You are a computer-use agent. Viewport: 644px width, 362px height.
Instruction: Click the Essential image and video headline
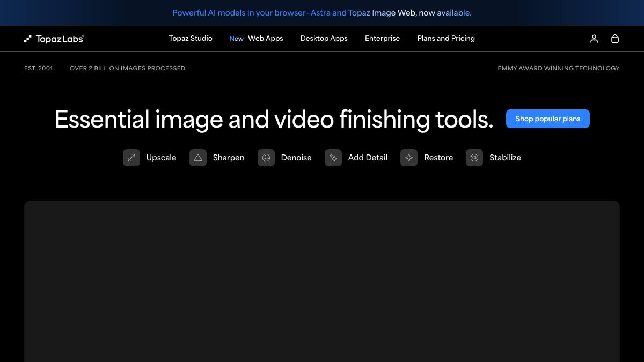(x=274, y=119)
